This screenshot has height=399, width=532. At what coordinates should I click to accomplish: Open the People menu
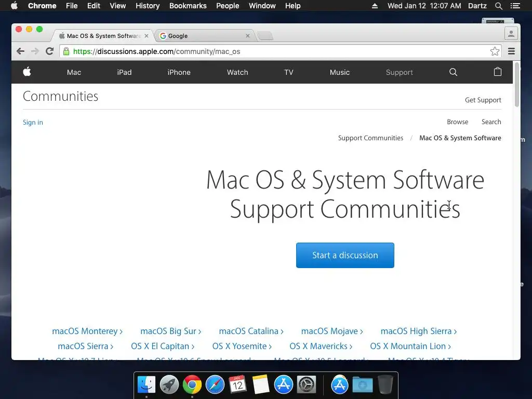[228, 6]
